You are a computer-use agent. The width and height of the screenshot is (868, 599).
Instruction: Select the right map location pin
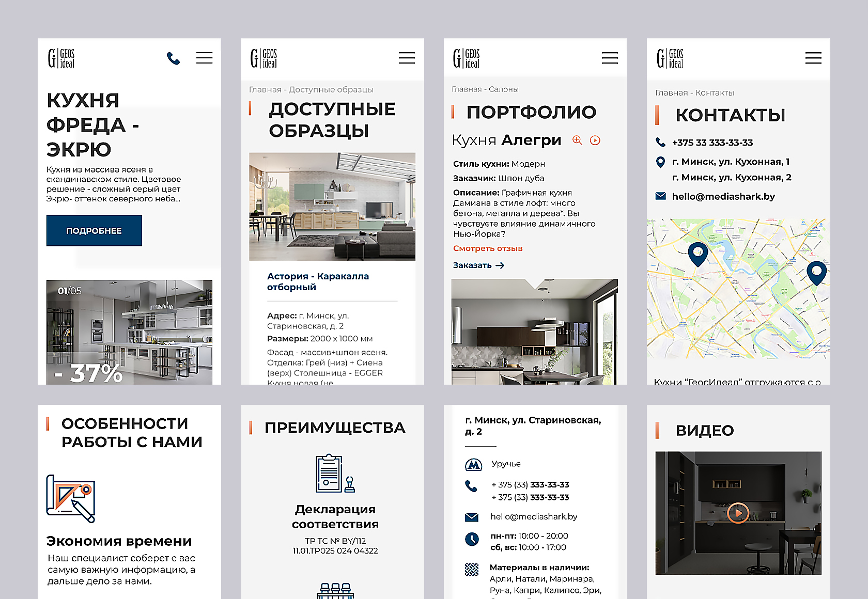tap(816, 272)
